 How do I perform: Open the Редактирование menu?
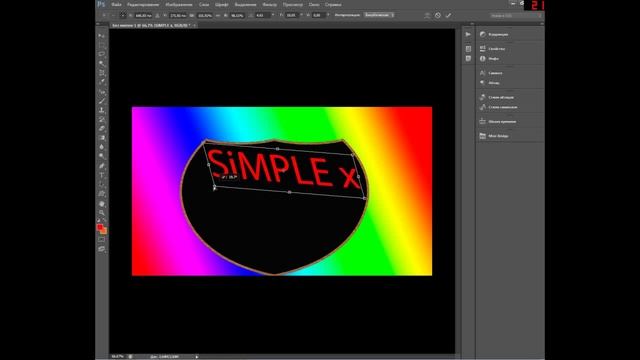(x=143, y=4)
